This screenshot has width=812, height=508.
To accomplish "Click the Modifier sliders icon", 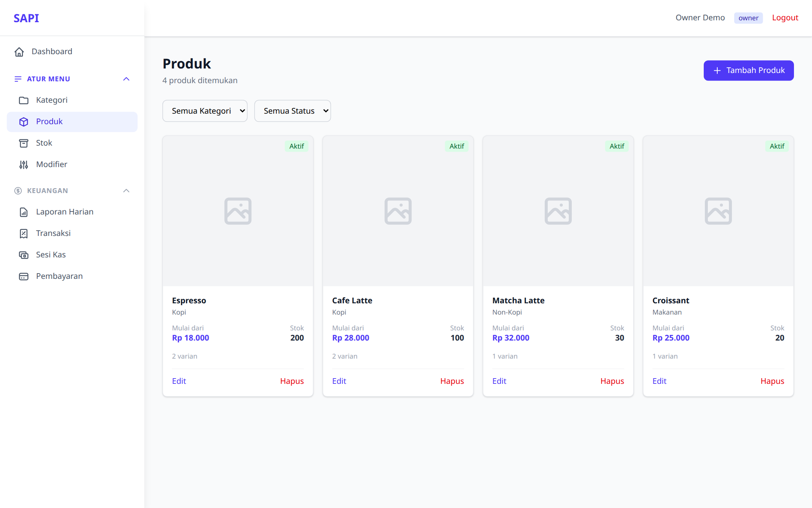I will 24,165.
